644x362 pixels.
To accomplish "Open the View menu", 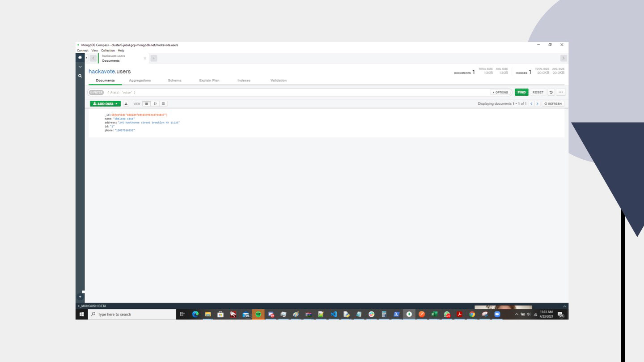I will (94, 51).
